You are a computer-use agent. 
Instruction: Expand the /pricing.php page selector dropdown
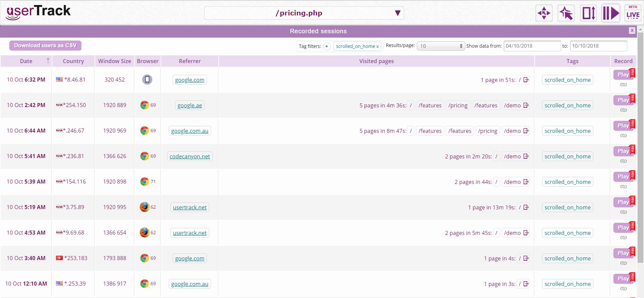coord(397,13)
